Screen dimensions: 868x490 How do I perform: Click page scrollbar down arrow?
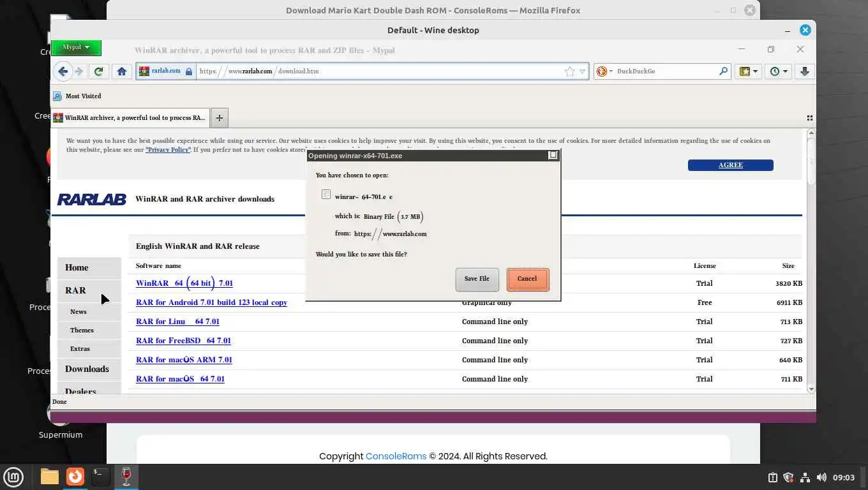pyautogui.click(x=811, y=389)
